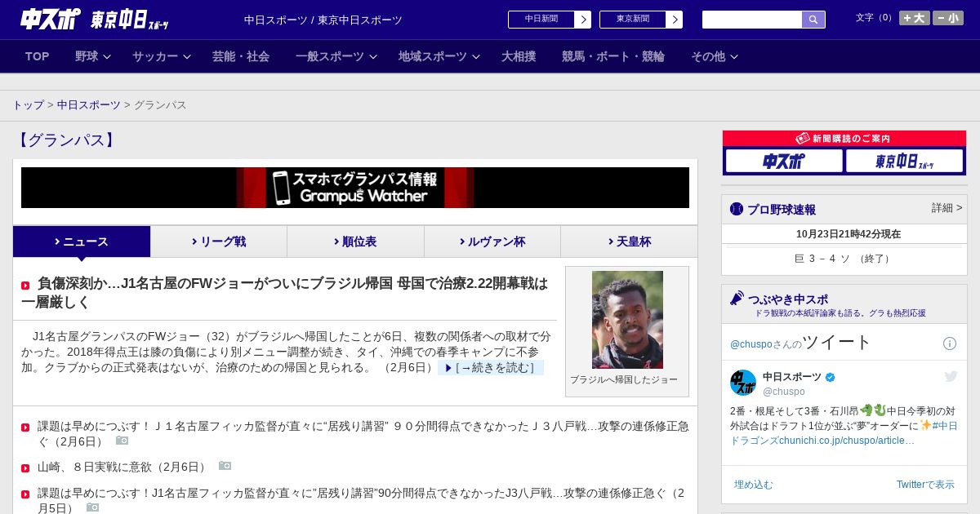This screenshot has height=514, width=980.
Task: Select the 順位表 tab
Action: pos(355,241)
